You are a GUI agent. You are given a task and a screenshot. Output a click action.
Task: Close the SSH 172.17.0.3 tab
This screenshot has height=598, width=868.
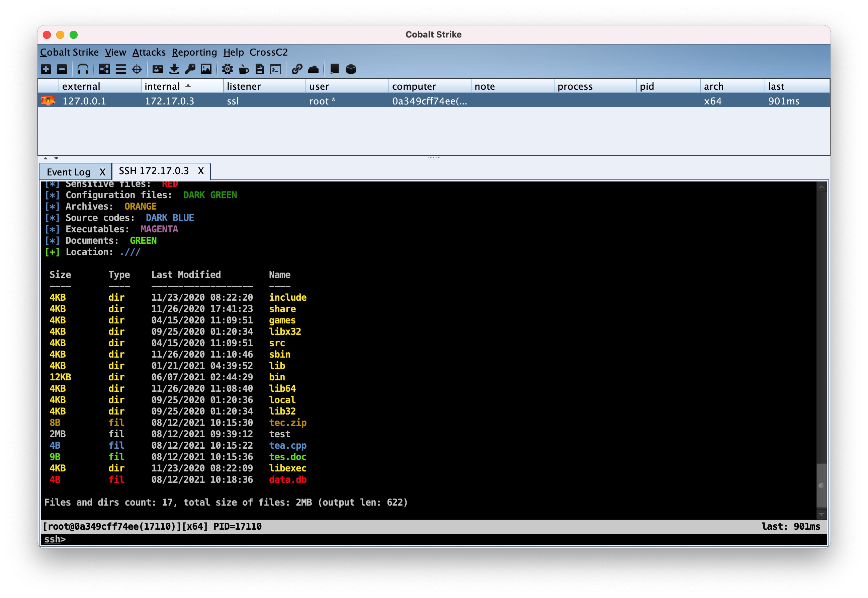click(x=201, y=171)
